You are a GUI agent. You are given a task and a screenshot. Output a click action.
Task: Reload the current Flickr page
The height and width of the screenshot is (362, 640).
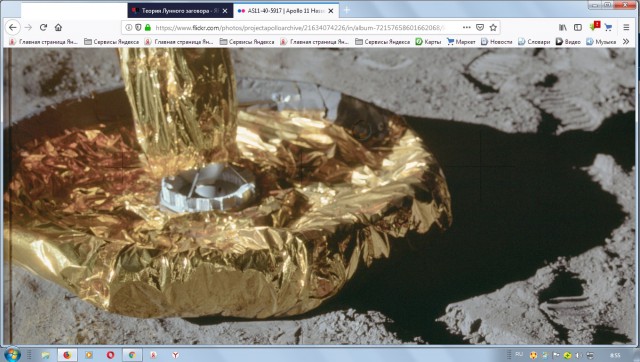(x=43, y=27)
